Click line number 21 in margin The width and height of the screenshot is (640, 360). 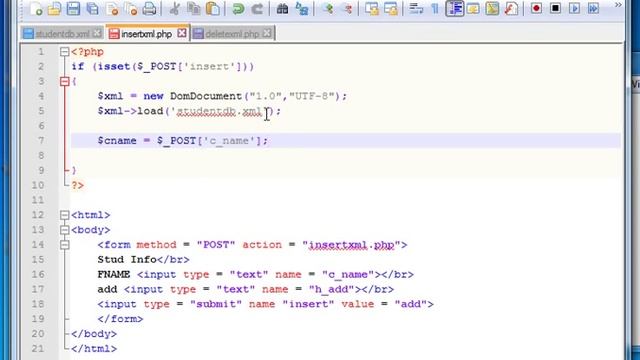coord(38,349)
